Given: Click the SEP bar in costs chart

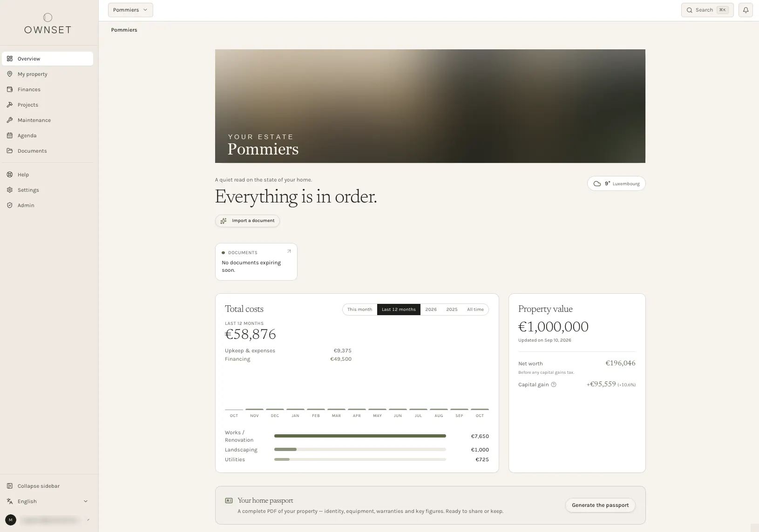Looking at the screenshot, I should [459, 409].
